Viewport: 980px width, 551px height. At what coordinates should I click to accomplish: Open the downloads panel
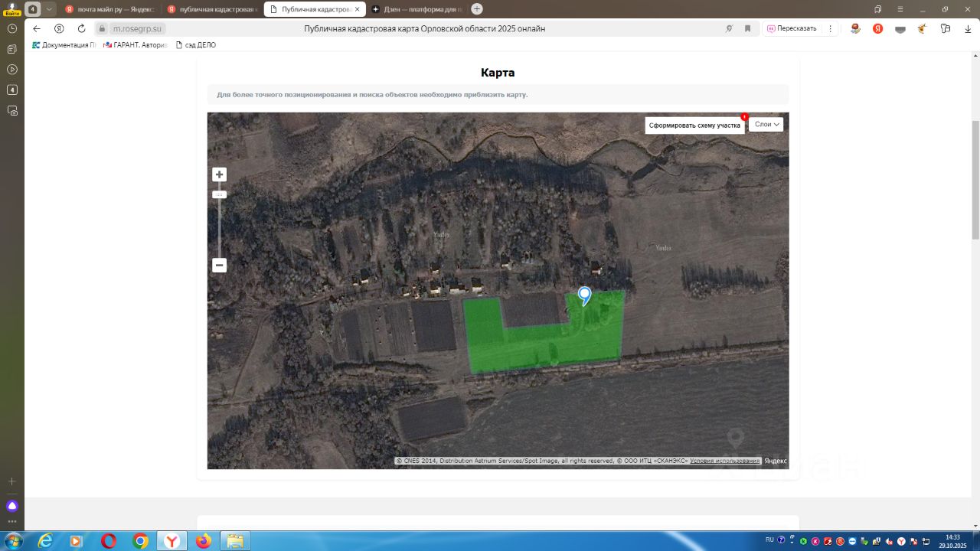[x=968, y=28]
